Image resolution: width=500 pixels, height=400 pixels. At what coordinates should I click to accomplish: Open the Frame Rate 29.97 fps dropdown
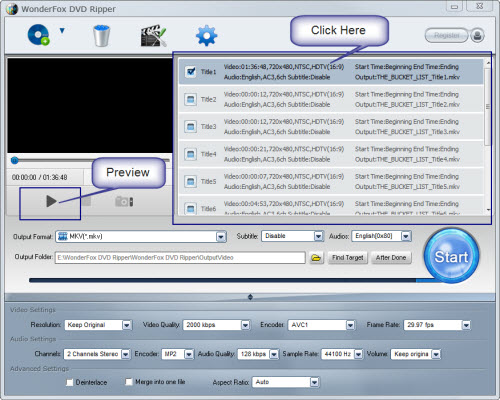click(466, 325)
